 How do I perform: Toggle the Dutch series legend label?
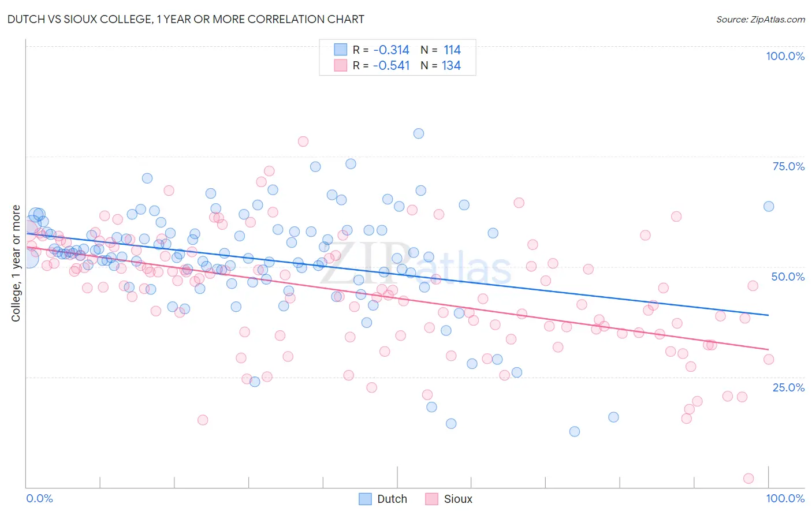point(392,499)
